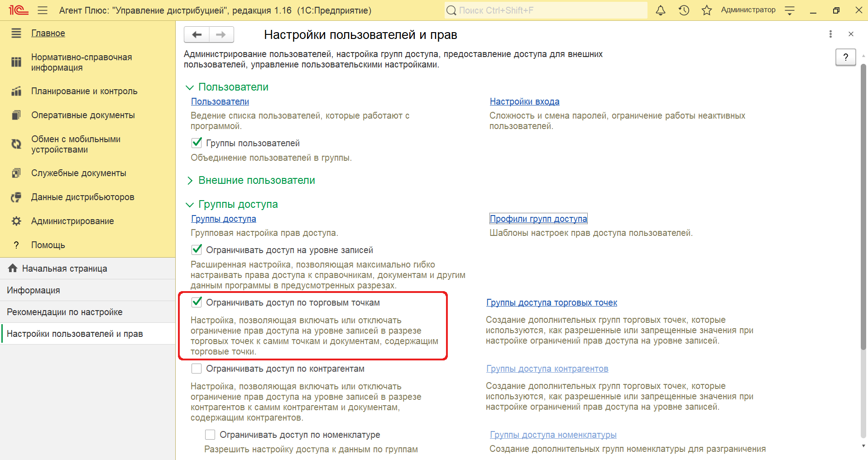Image resolution: width=868 pixels, height=460 pixels.
Task: Click the Администратор user name
Action: [x=748, y=10]
